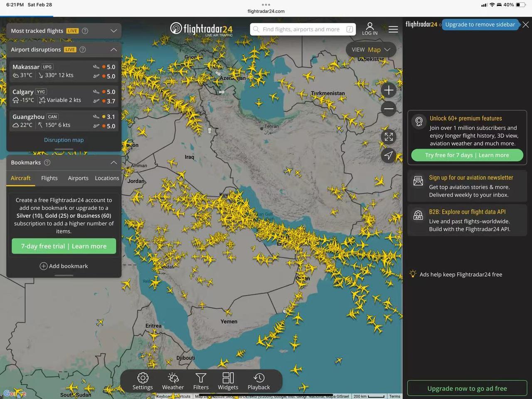Open help for Most tracked flights
This screenshot has width=532, height=399.
pyautogui.click(x=85, y=31)
